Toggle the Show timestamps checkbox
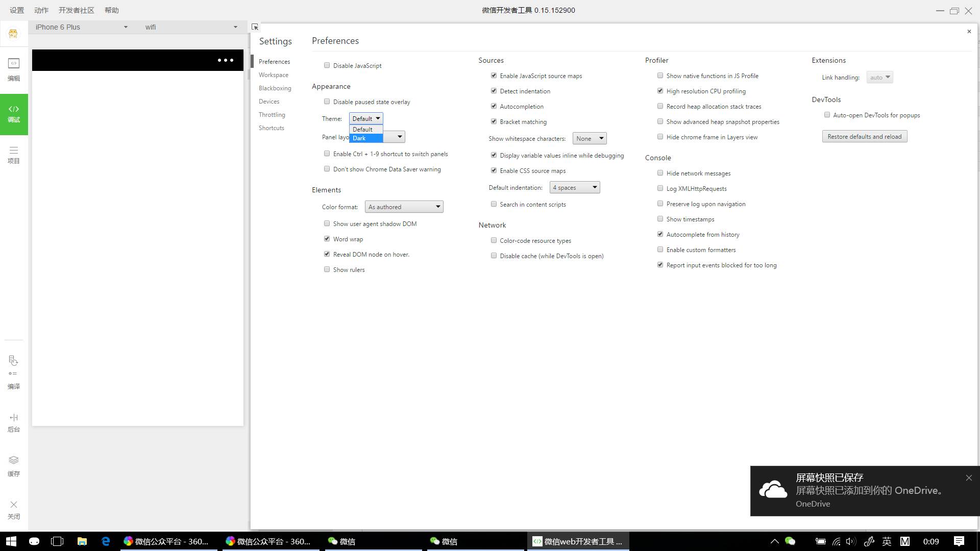 660,219
